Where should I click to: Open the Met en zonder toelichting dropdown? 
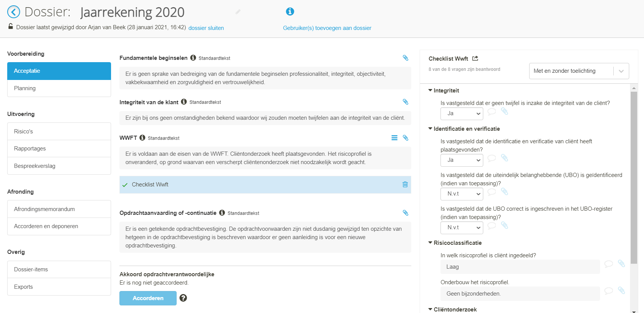pos(579,71)
